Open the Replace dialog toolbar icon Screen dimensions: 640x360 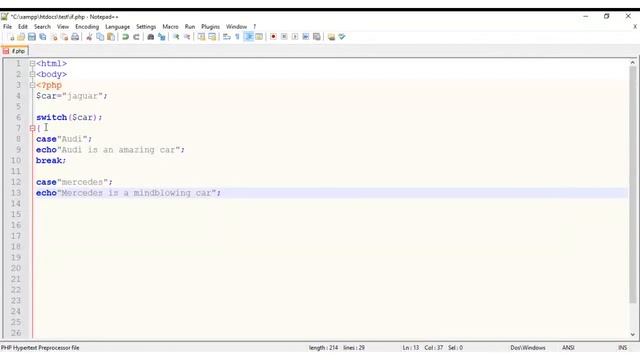162,37
